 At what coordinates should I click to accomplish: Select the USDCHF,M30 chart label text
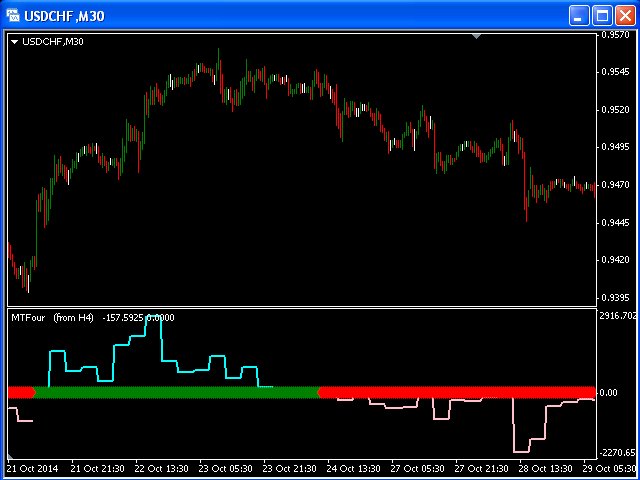pos(53,42)
